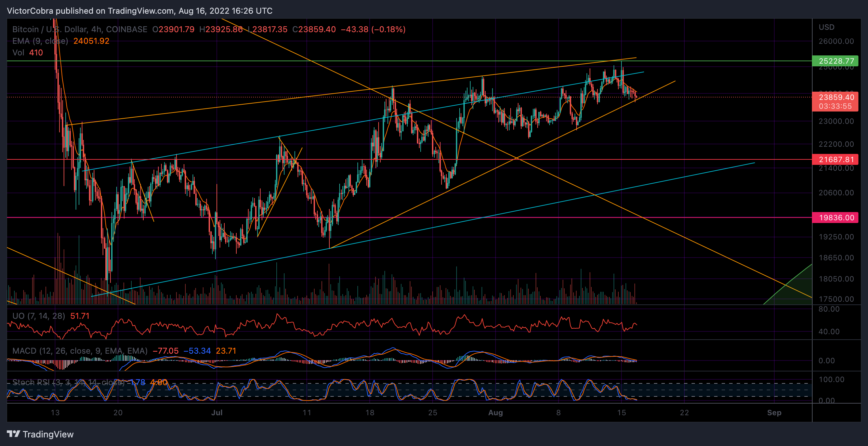This screenshot has height=446, width=868.
Task: Click the UO (7, 14, 28) indicator label
Action: point(39,316)
